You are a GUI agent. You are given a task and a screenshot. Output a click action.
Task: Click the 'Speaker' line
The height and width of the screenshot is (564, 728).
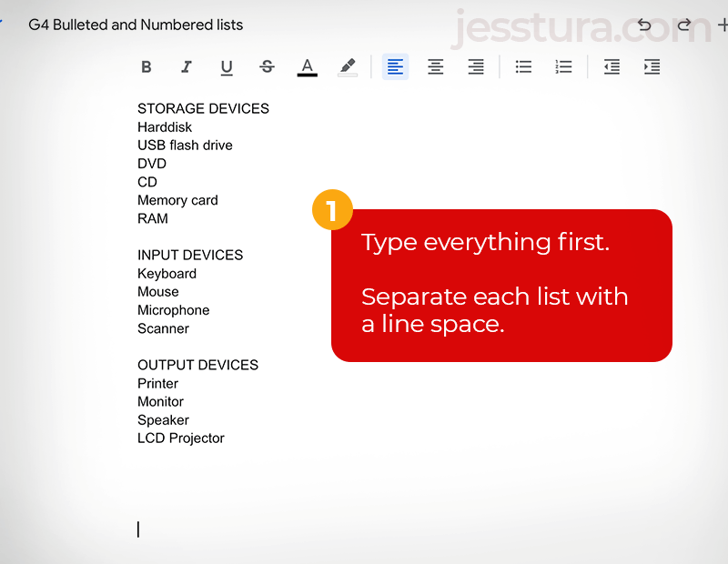[x=163, y=420]
